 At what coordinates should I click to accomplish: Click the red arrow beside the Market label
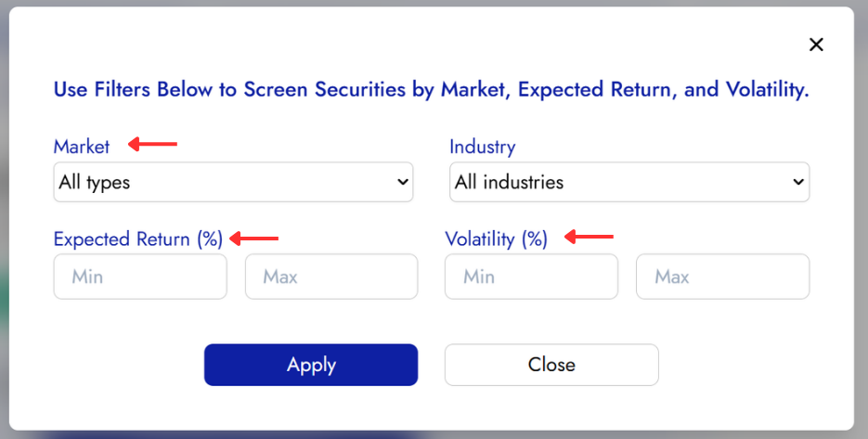point(152,145)
